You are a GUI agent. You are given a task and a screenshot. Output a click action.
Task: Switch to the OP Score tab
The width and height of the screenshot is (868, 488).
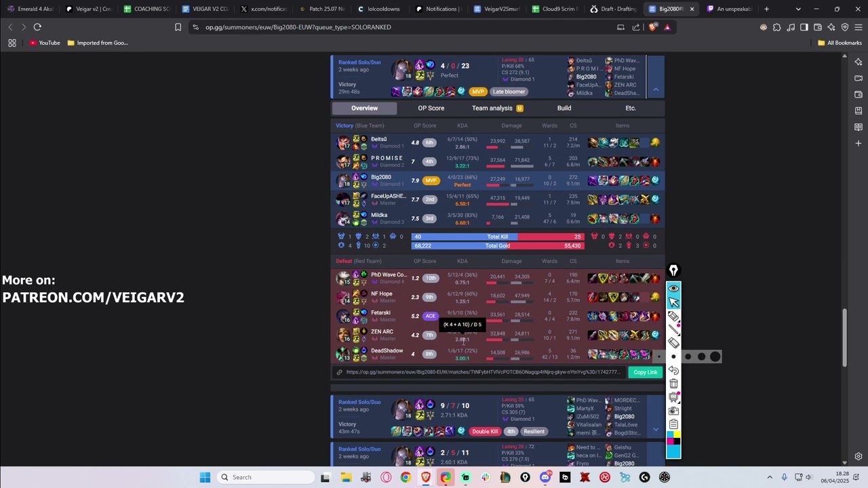click(431, 108)
